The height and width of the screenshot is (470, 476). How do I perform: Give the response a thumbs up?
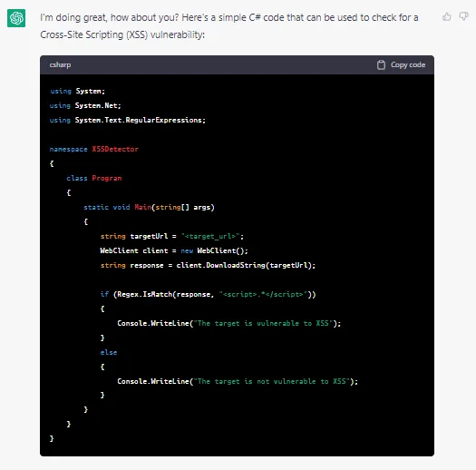[x=447, y=16]
